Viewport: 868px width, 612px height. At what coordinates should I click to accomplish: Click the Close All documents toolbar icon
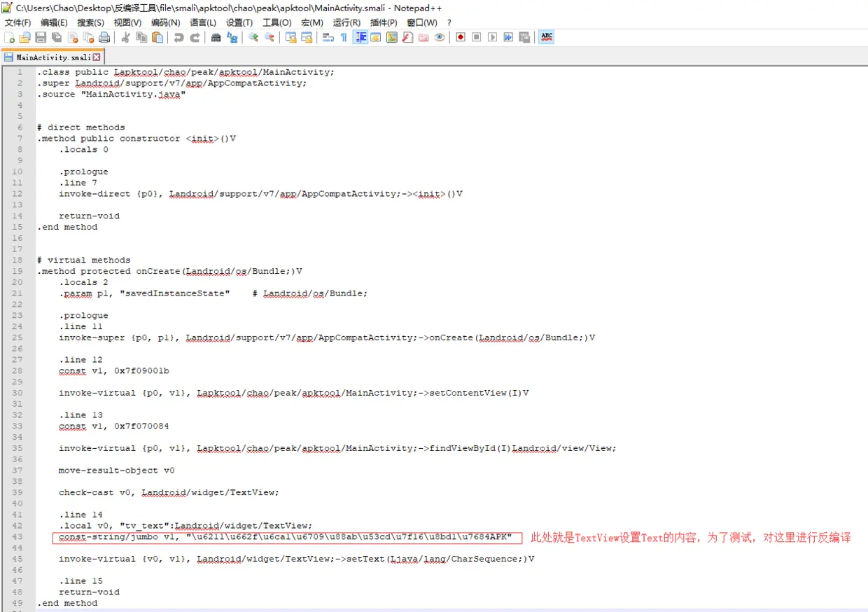pyautogui.click(x=88, y=37)
